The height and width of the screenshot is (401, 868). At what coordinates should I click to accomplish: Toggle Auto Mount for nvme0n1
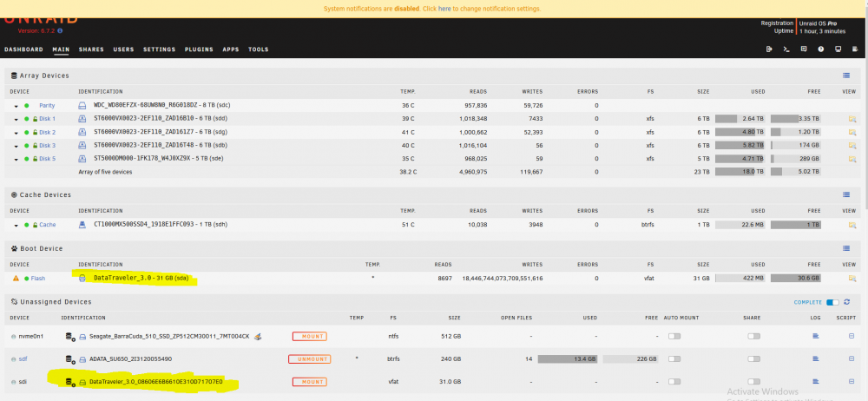[x=674, y=336]
